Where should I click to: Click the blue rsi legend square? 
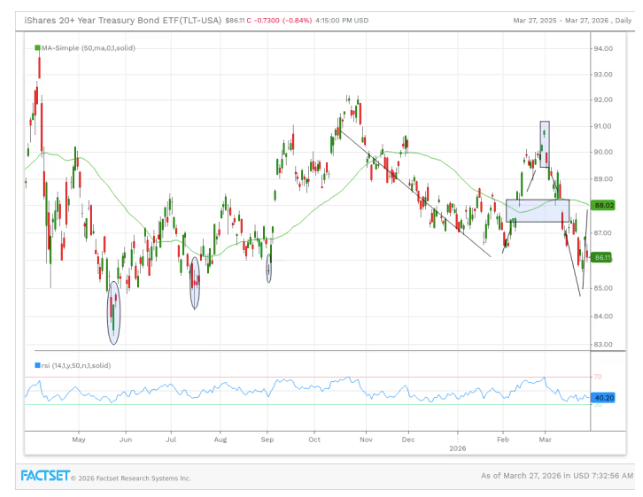37,365
